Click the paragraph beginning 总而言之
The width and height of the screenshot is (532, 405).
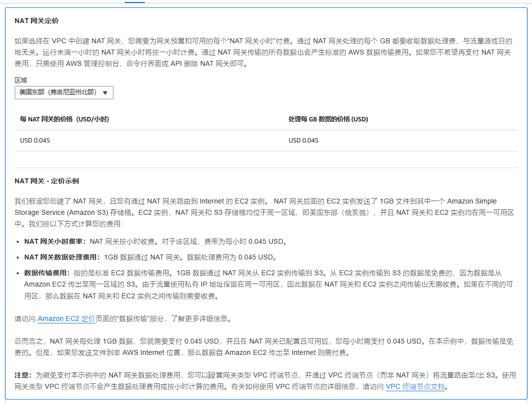264,347
